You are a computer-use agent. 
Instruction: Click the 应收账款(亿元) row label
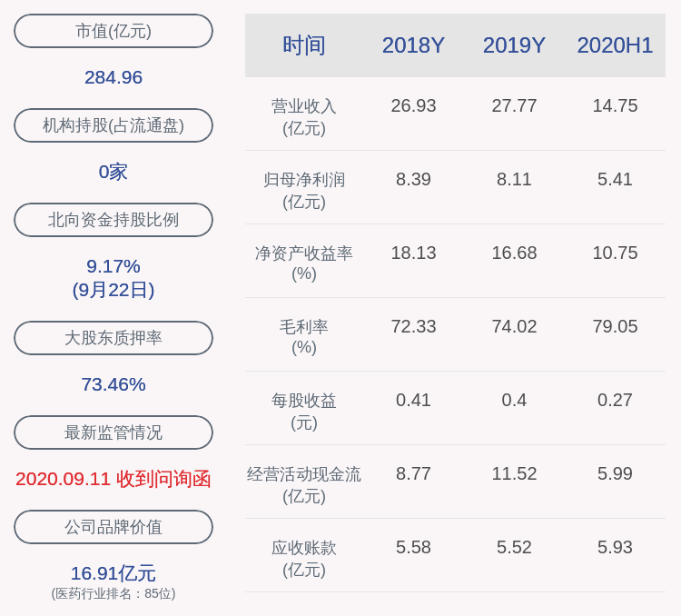pyautogui.click(x=304, y=558)
